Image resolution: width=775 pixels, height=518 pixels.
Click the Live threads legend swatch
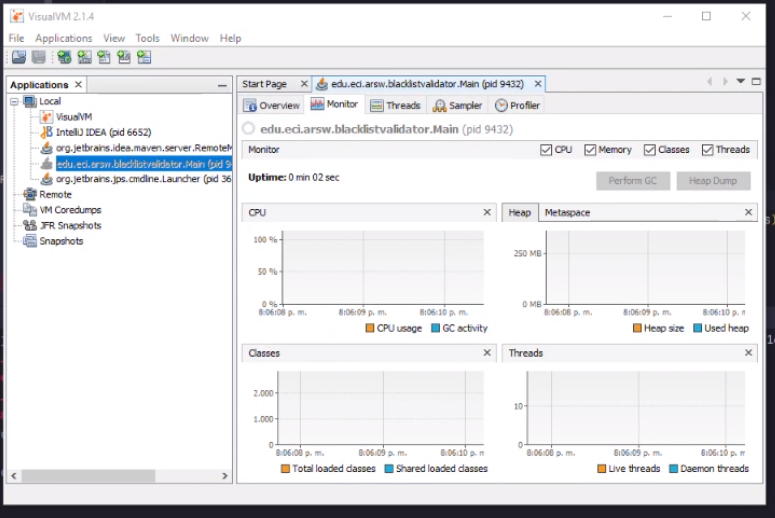602,469
